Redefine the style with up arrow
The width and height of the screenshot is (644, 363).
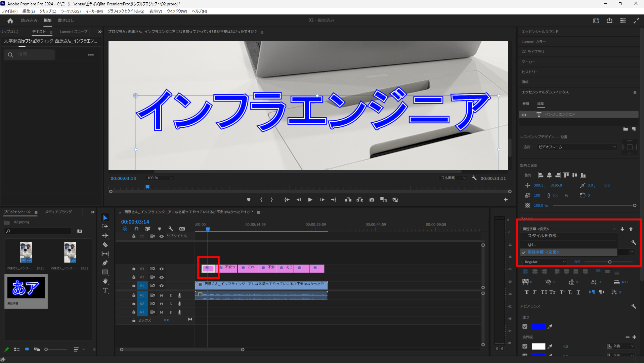tap(631, 229)
